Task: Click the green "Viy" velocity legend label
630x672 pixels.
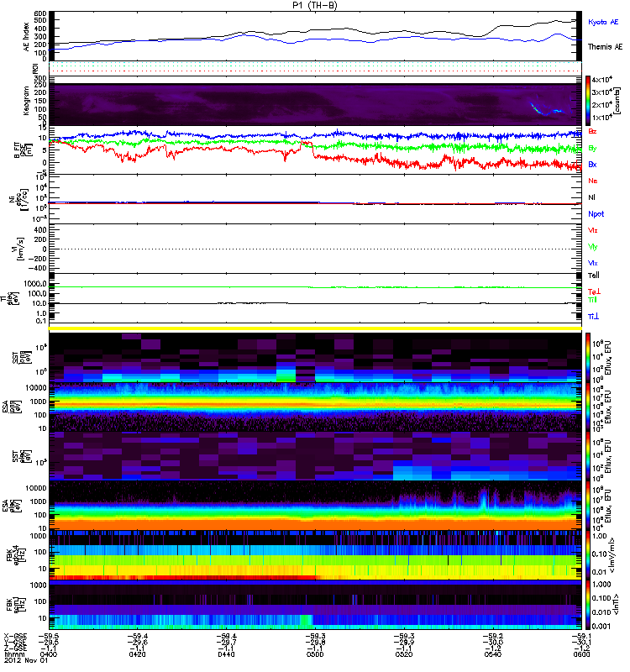Action: 593,247
